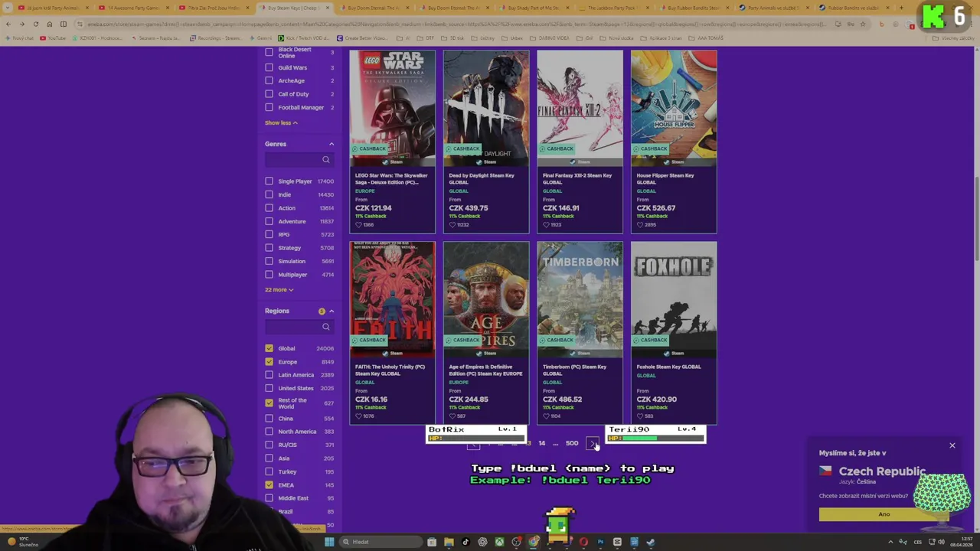Enable the Indie genre checkbox
Viewport: 980px width, 551px height.
pyautogui.click(x=269, y=194)
